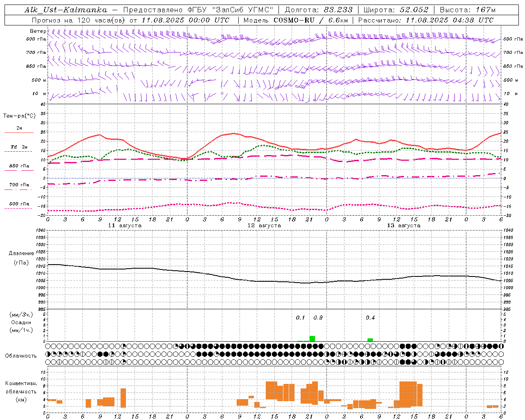This screenshot has width=525, height=420.
Task: Click the 700 гПа temperature legend entry
Action: coord(19,185)
